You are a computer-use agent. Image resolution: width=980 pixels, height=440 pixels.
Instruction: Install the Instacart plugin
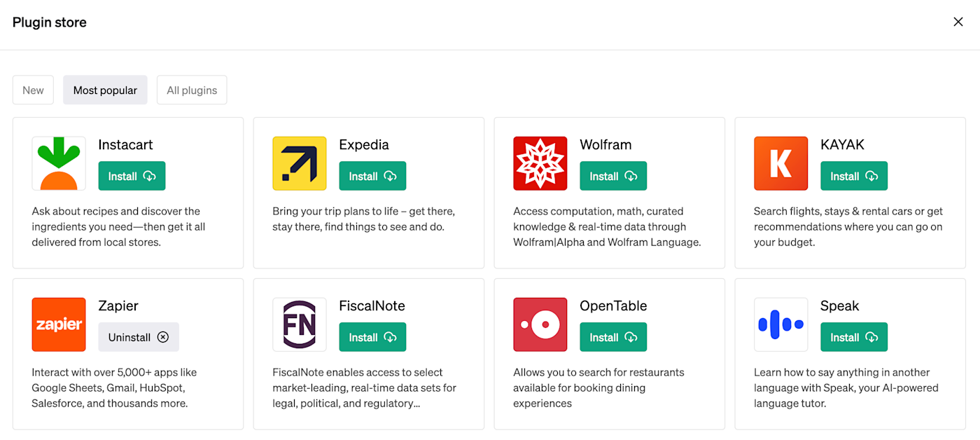tap(132, 176)
